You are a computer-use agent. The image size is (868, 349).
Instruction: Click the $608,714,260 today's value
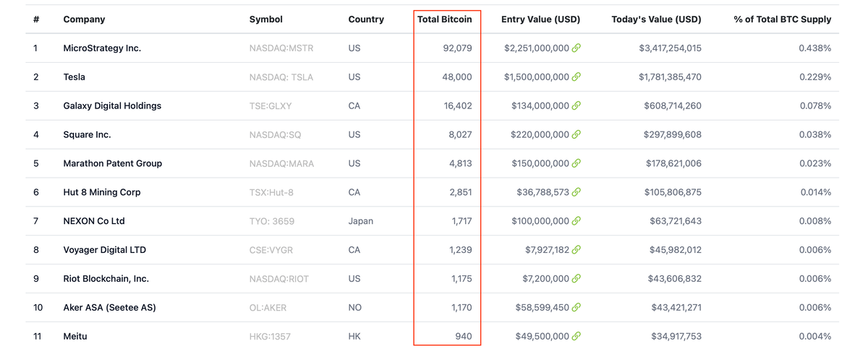tap(673, 105)
